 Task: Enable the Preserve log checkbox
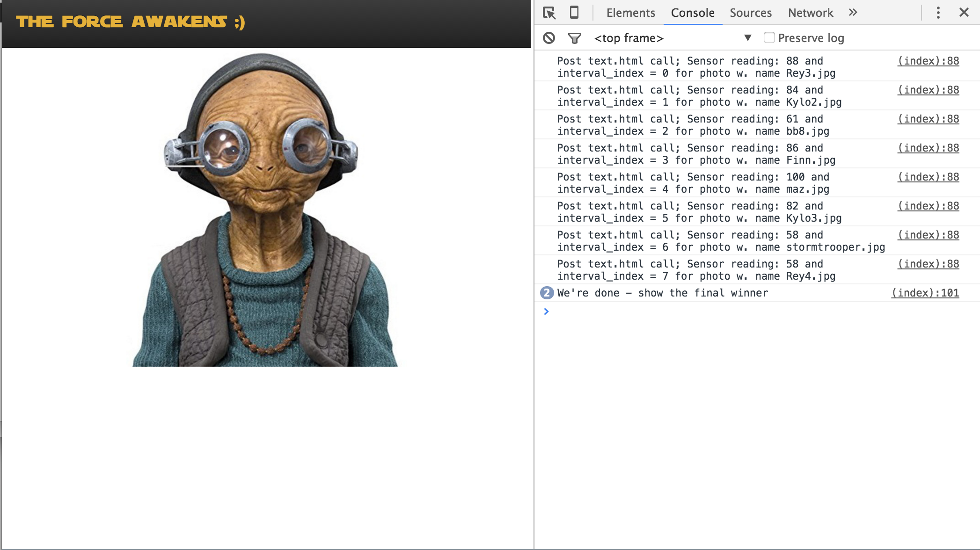[x=769, y=37]
